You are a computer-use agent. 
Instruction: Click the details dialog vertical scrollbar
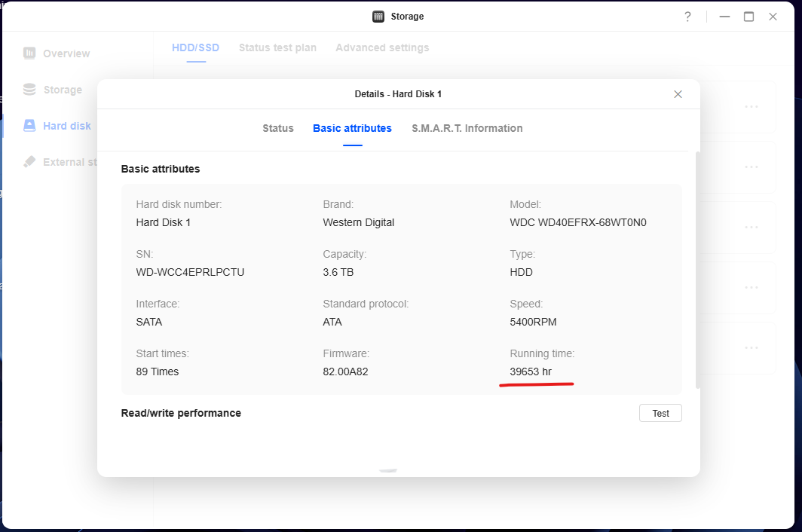click(x=698, y=270)
